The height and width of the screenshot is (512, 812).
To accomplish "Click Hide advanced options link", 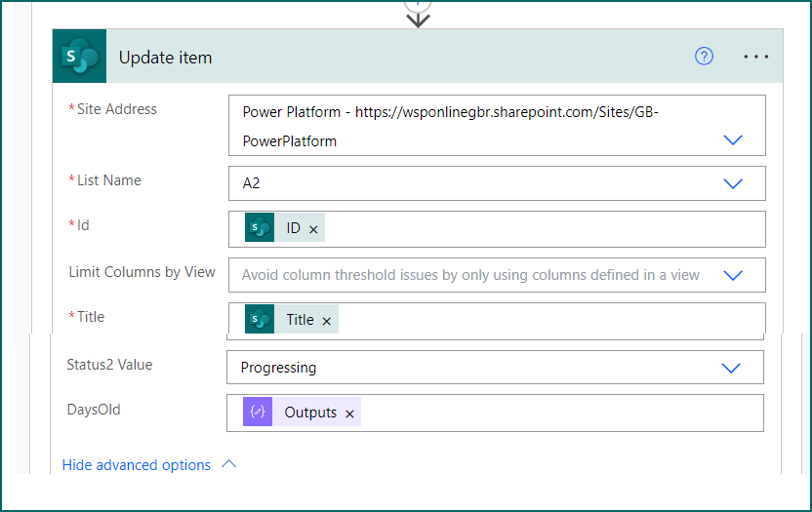I will [x=137, y=465].
